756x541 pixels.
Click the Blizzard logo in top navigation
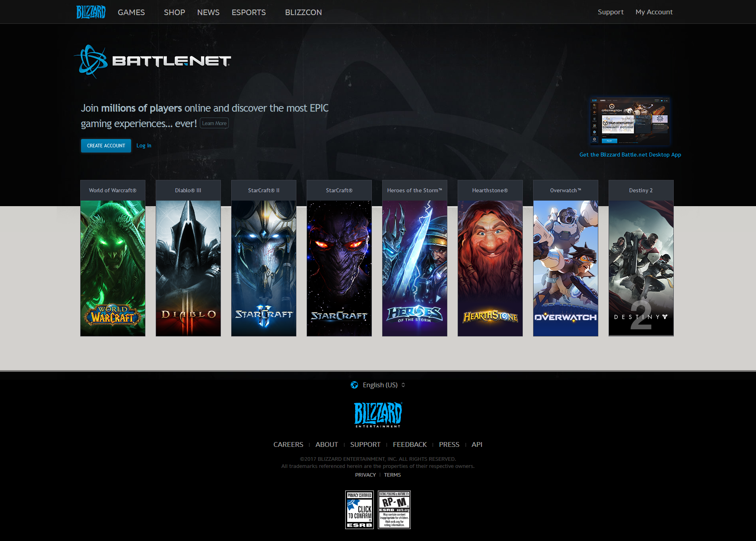[91, 12]
